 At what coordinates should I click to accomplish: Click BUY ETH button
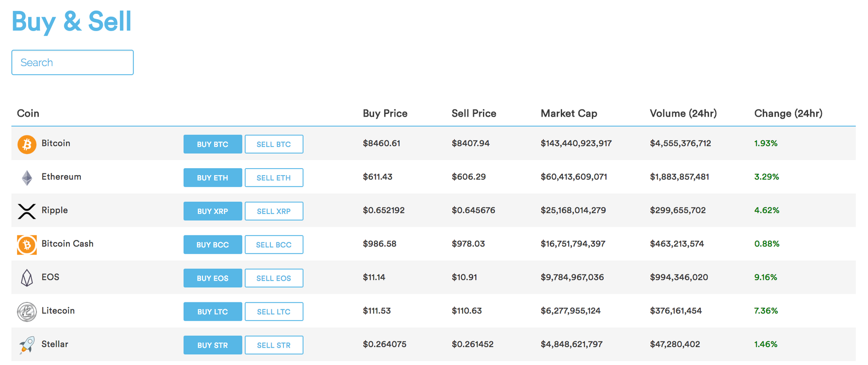tap(213, 178)
